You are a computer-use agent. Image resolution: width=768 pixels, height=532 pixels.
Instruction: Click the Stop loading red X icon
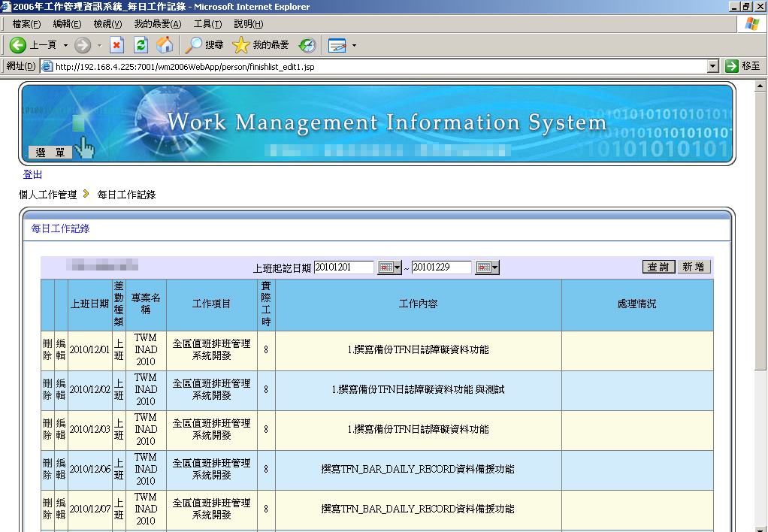(116, 45)
